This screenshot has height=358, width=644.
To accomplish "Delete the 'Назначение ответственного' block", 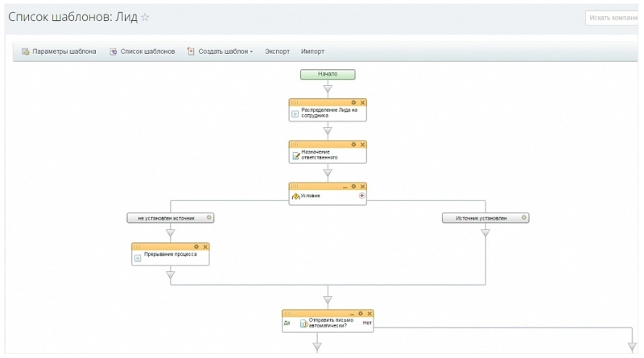I will point(362,145).
